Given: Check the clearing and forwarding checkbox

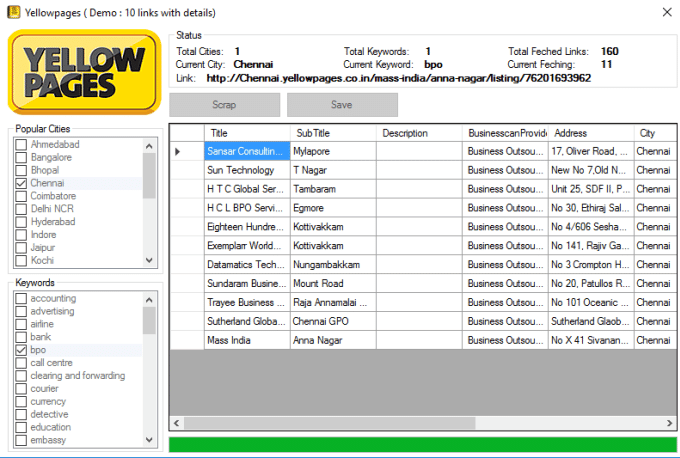Looking at the screenshot, I should click(21, 376).
